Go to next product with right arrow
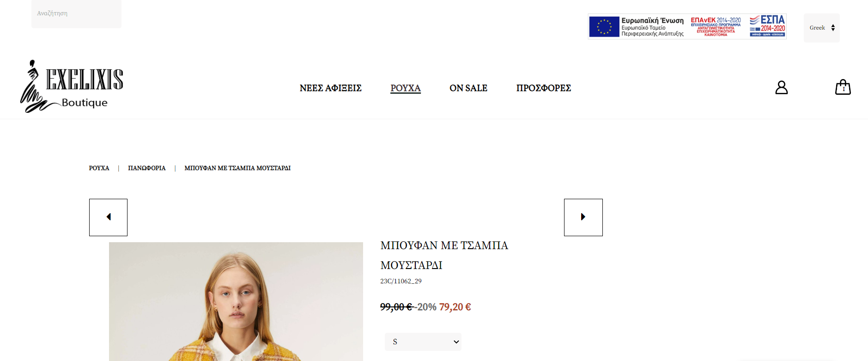Viewport: 868px width, 361px height. [583, 217]
